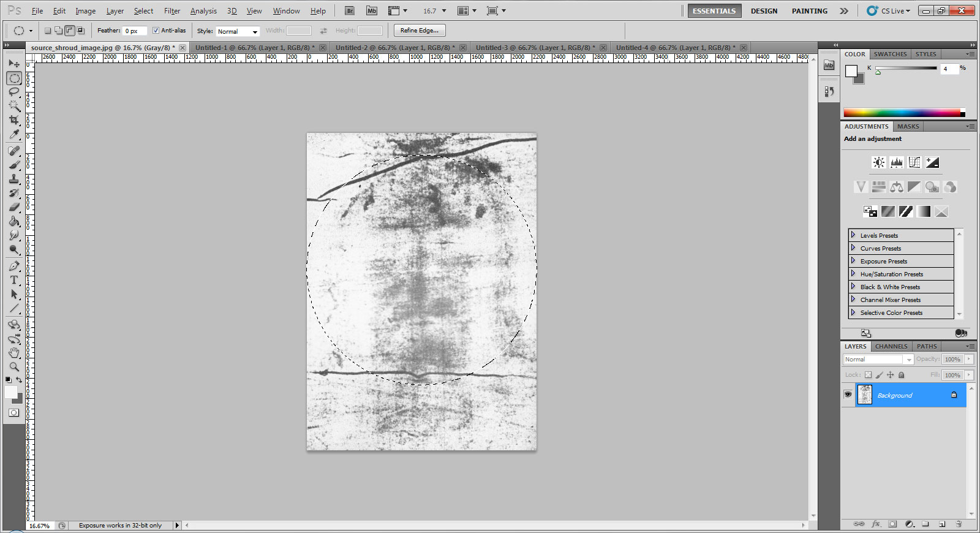The width and height of the screenshot is (980, 533).
Task: Open the Image menu
Action: pyautogui.click(x=85, y=11)
